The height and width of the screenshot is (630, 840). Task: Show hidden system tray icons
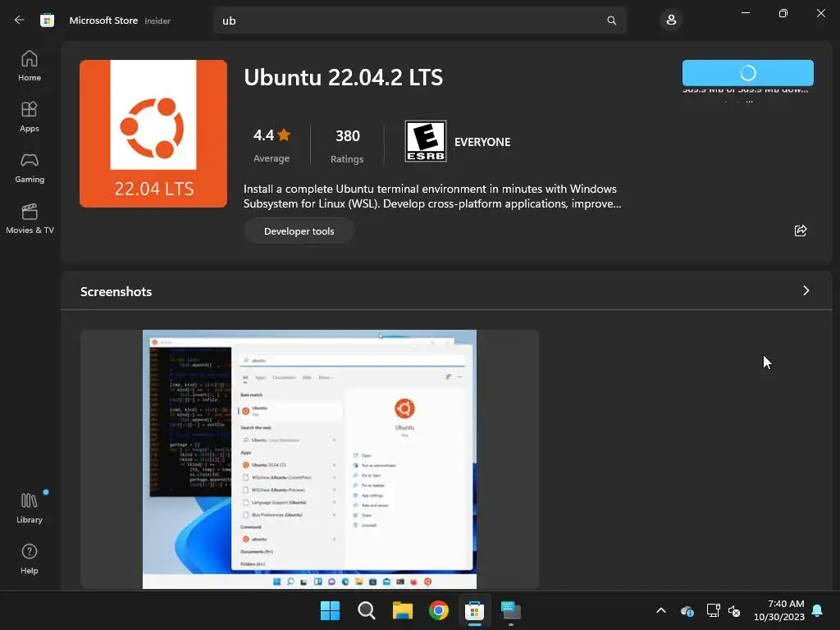point(661,610)
